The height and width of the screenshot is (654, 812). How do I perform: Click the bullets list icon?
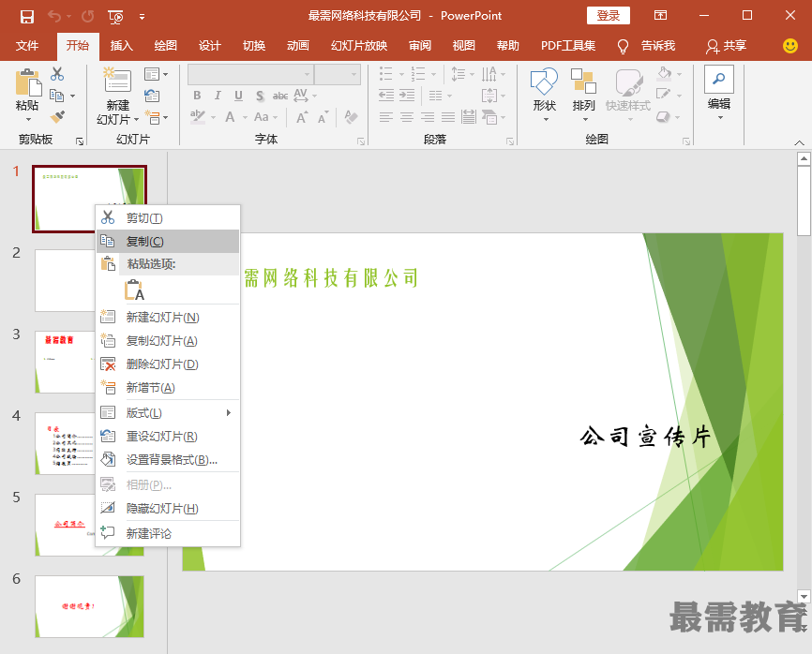[385, 74]
